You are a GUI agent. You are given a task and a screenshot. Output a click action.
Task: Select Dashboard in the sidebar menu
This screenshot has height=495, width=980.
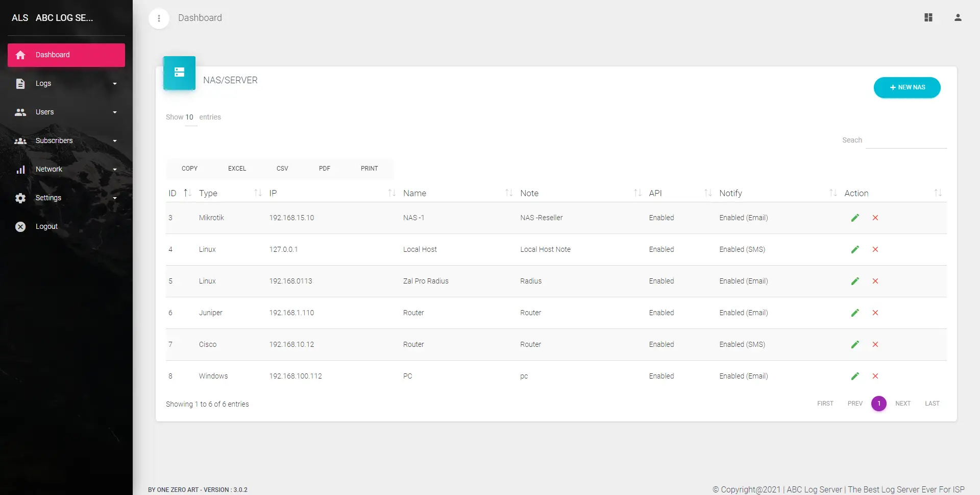click(66, 55)
